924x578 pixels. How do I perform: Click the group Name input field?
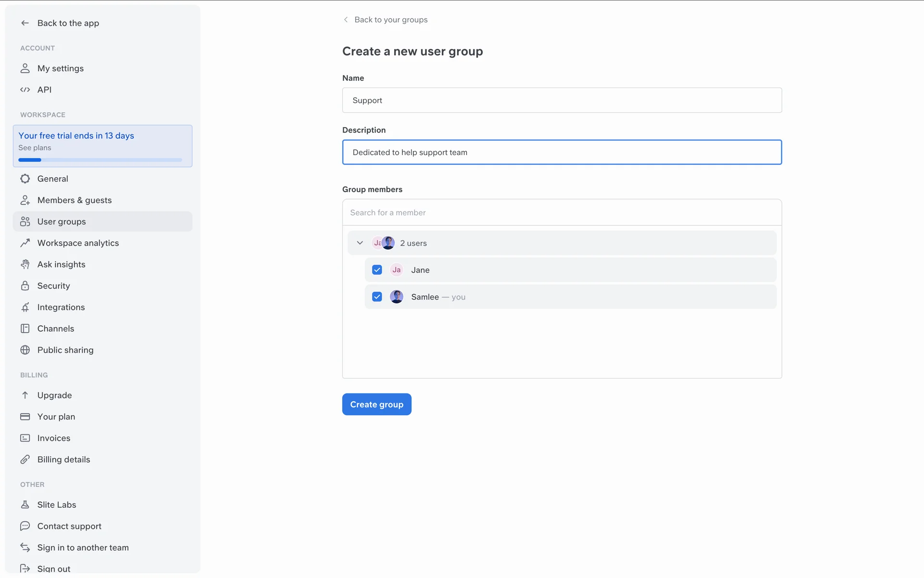pos(562,100)
